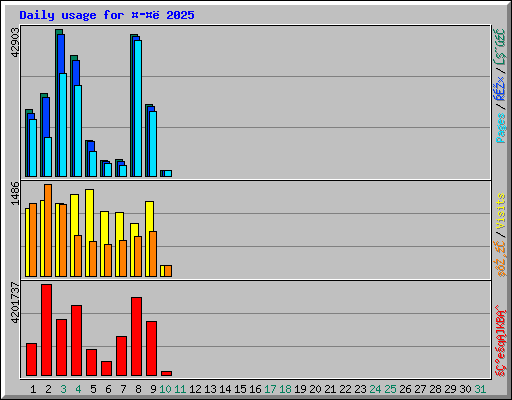The image size is (512, 400).
Task: Click day 7 on the x-axis
Action: tap(123, 389)
